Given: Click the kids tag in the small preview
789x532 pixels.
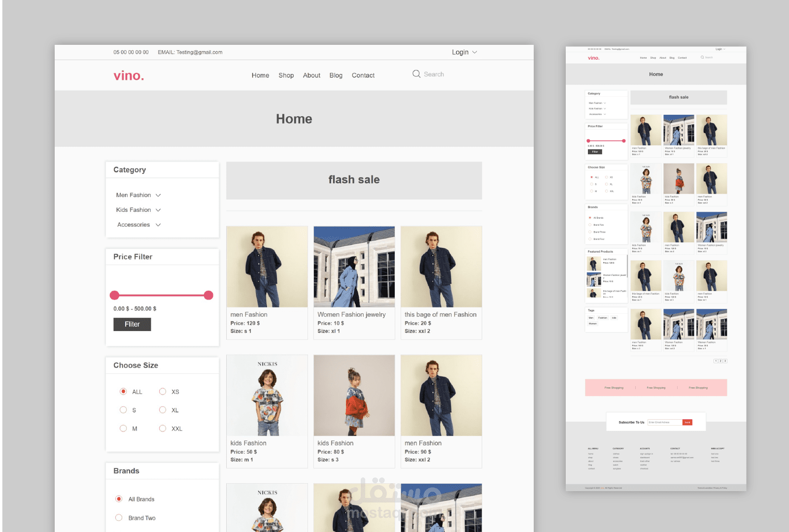Looking at the screenshot, I should [614, 318].
